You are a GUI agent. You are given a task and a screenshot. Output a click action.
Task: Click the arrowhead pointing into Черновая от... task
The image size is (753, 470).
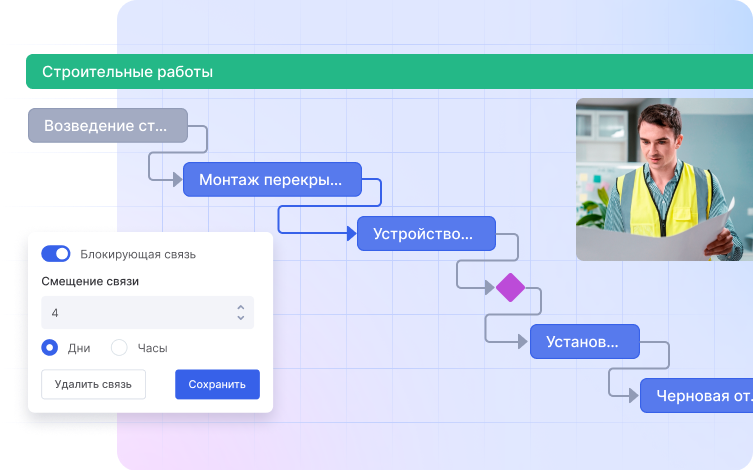(634, 396)
